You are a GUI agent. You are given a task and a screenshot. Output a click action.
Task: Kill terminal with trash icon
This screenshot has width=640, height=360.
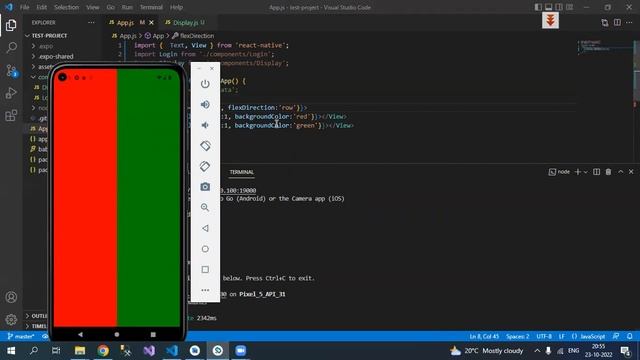[608, 172]
